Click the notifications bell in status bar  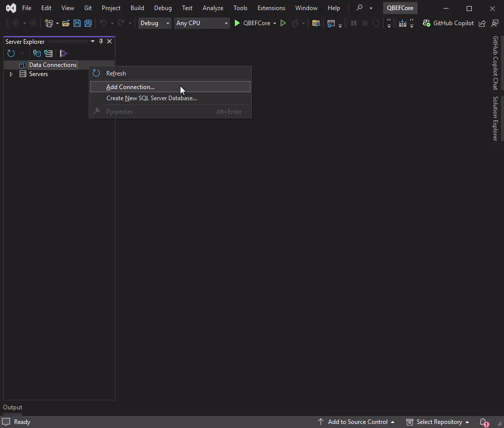[x=483, y=422]
